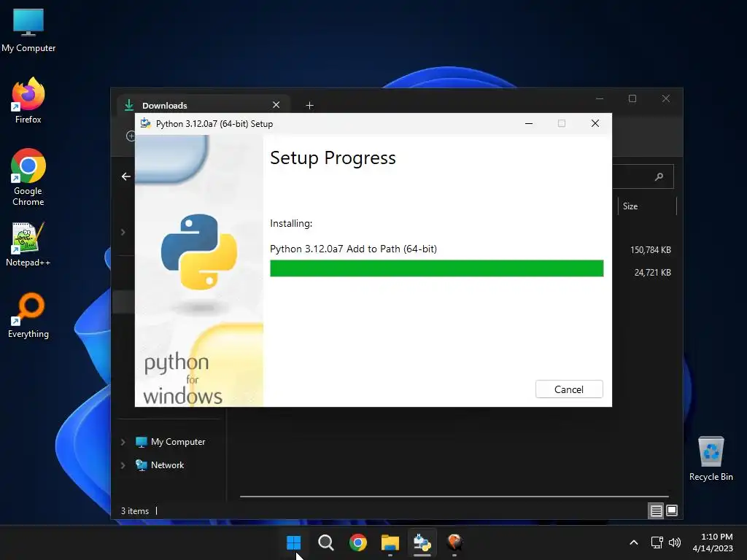The image size is (747, 560).
Task: Select the 24,721 KB file row
Action: [x=652, y=273]
